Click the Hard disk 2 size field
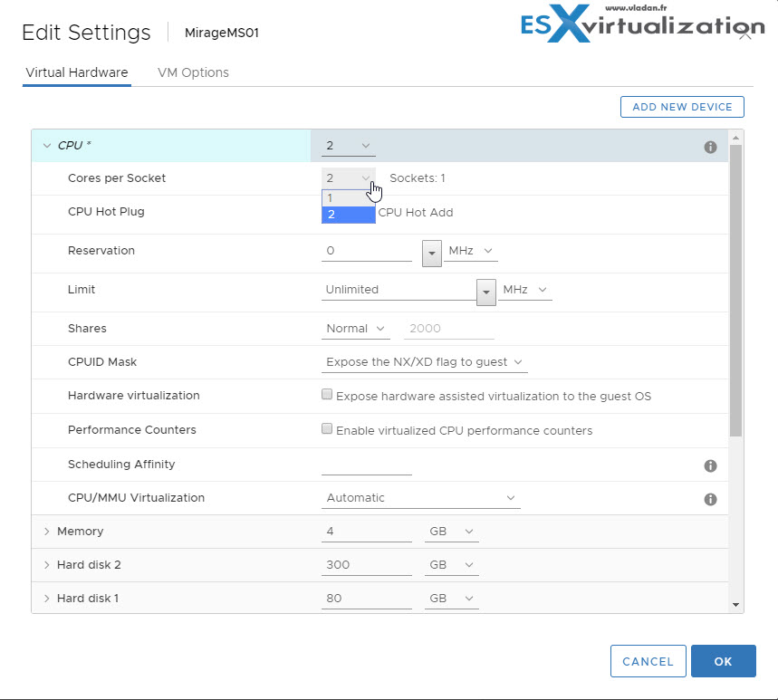 coord(367,564)
